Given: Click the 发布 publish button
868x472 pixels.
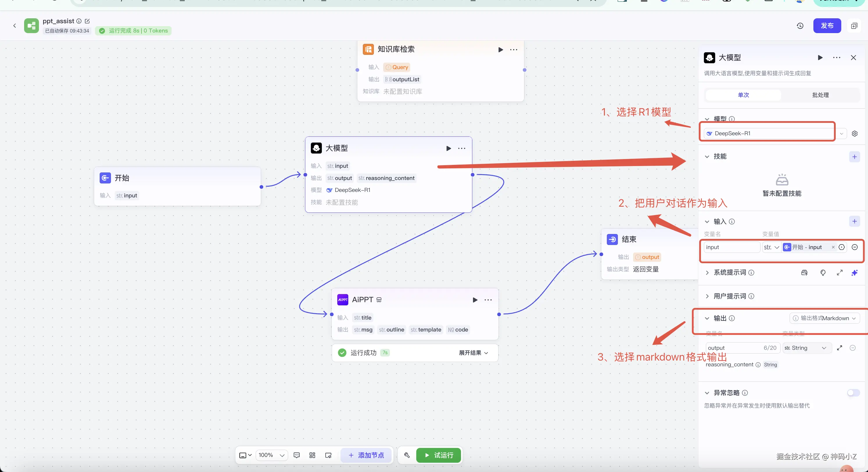Looking at the screenshot, I should (x=827, y=26).
